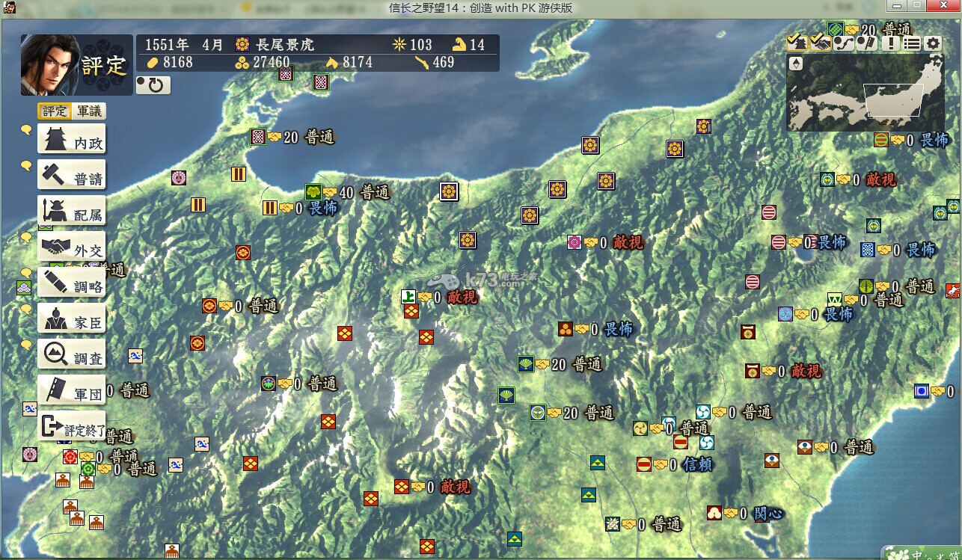
Task: Open the 外交 diplomacy command
Action: 72,248
